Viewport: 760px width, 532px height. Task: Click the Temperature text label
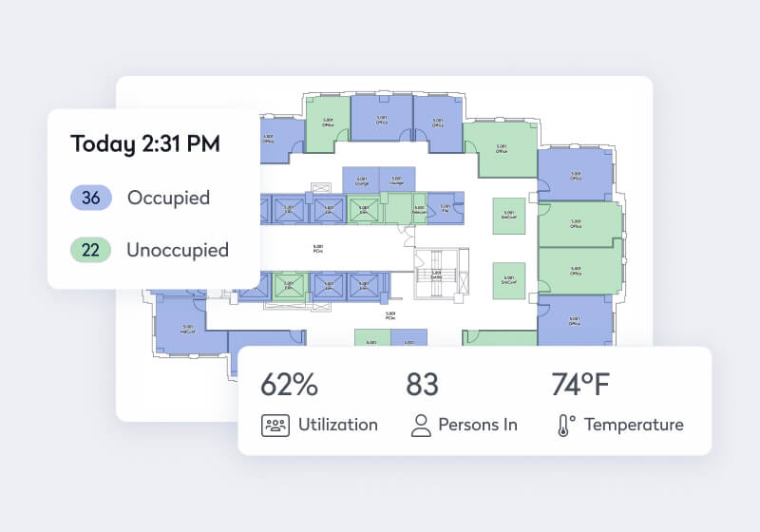pyautogui.click(x=634, y=425)
